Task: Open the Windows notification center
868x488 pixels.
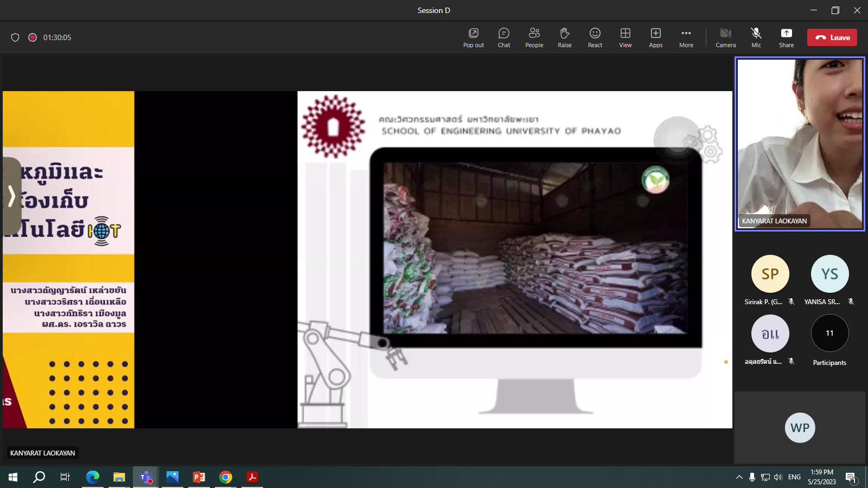Action: click(851, 477)
